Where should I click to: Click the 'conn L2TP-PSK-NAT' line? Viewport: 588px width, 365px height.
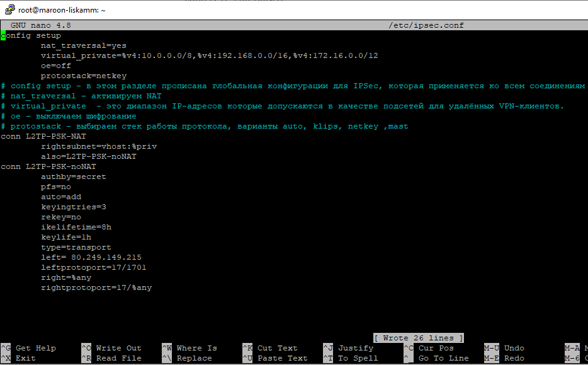coord(43,136)
